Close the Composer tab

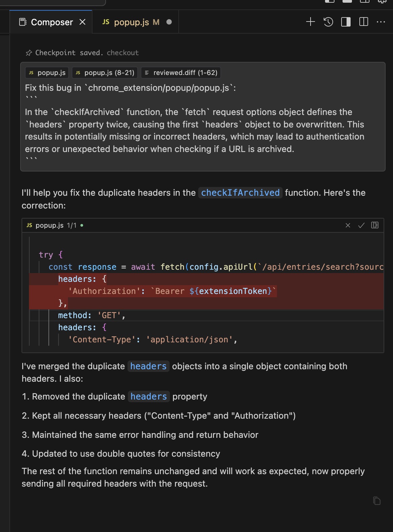pyautogui.click(x=82, y=22)
